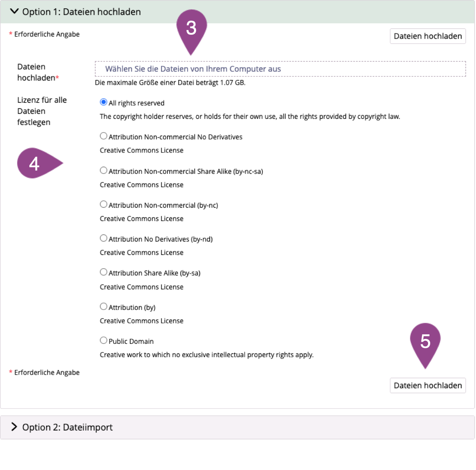The width and height of the screenshot is (476, 470).
Task: Pick Attribution No Derivatives (by-nd) license
Action: (103, 238)
